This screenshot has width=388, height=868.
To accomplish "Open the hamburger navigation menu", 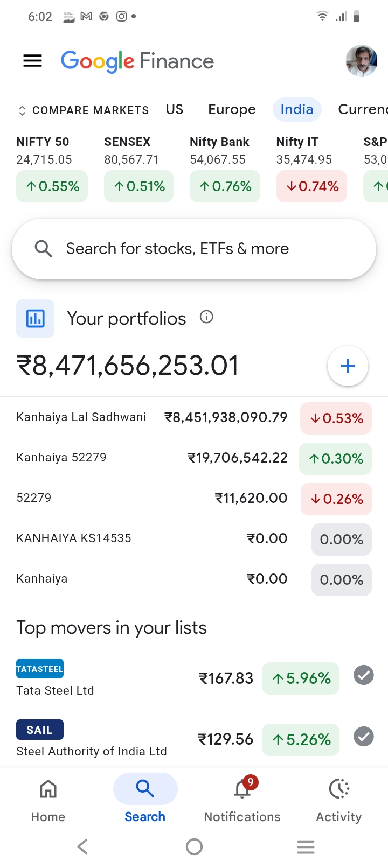I will (32, 61).
